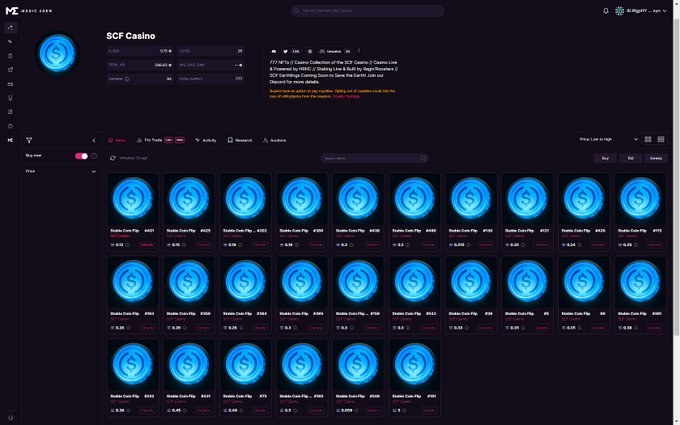Open the Auctions tab

(x=275, y=140)
